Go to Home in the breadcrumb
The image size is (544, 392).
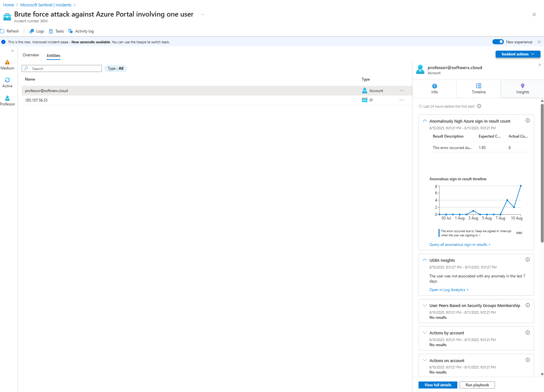9,5
